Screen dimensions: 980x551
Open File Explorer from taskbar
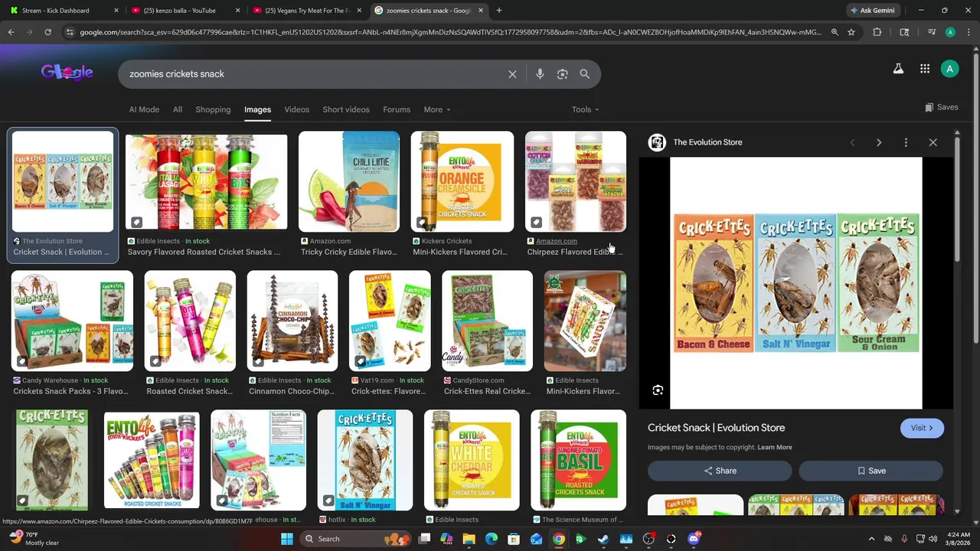(x=469, y=539)
